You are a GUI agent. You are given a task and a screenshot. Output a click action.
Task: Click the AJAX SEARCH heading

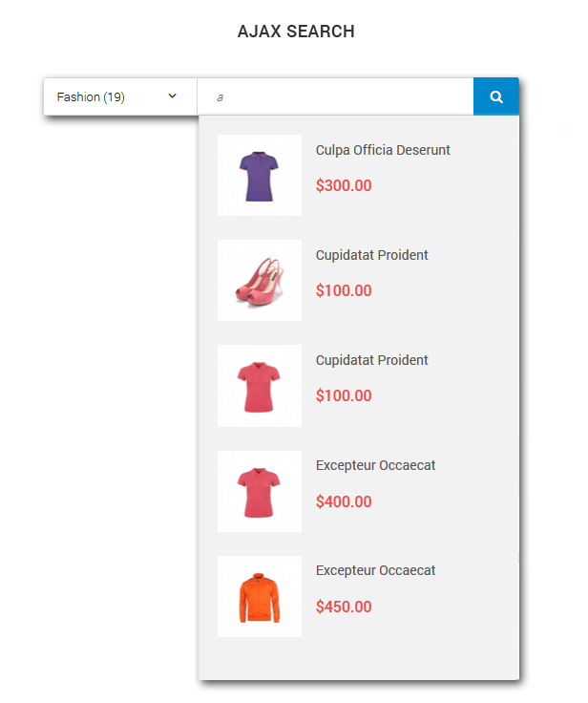[296, 32]
